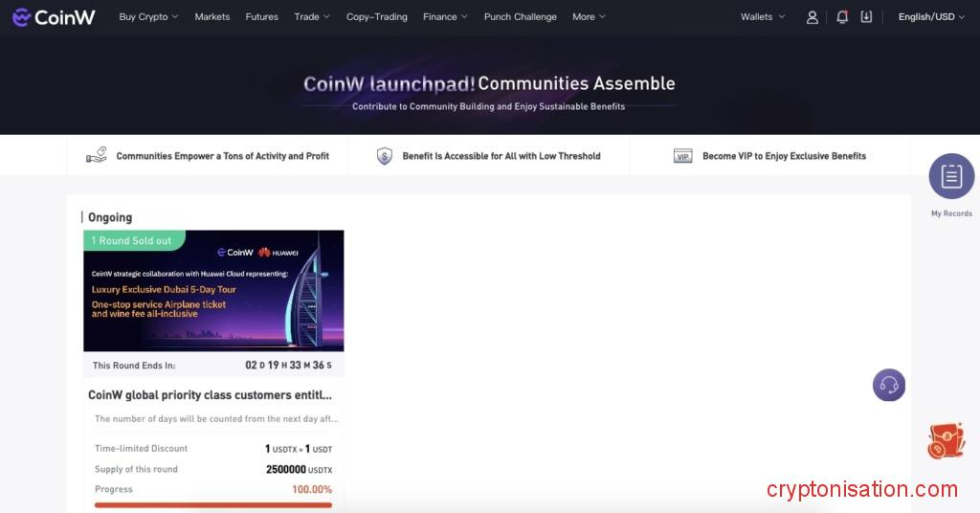Open customer support headset chat icon
980x513 pixels.
(x=888, y=385)
